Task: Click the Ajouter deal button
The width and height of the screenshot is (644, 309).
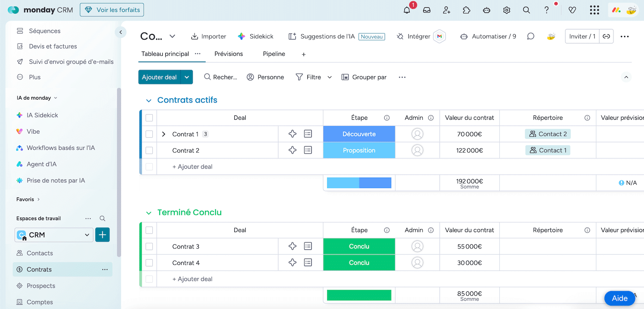Action: (159, 77)
